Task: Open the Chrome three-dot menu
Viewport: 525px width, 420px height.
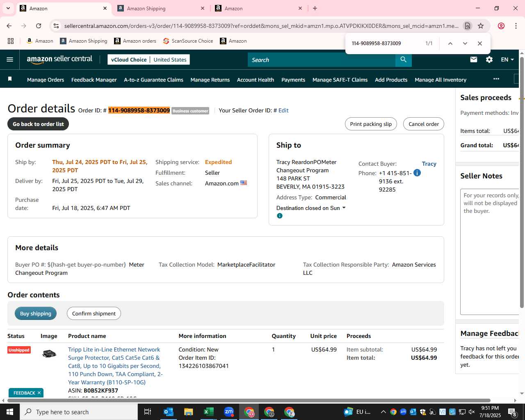Action: click(x=516, y=26)
